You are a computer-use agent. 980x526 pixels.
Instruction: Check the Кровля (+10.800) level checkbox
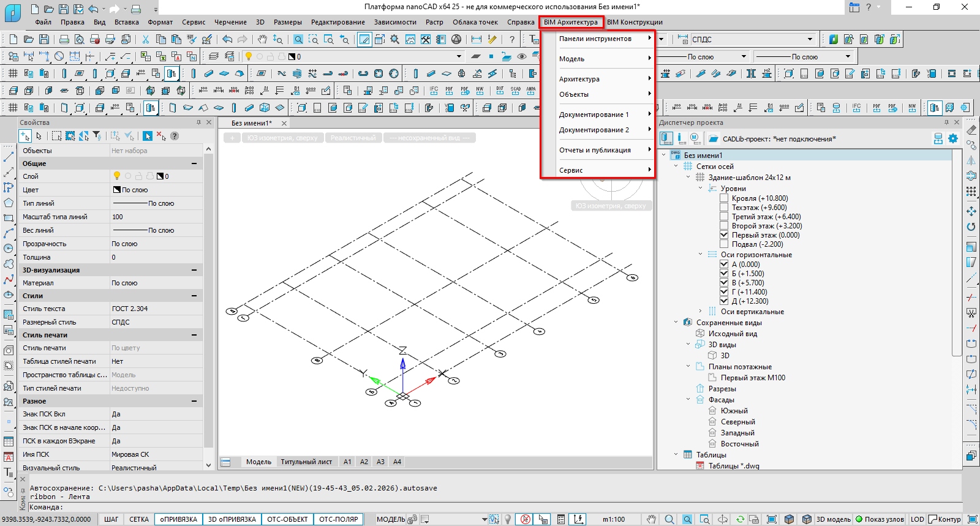tap(724, 198)
